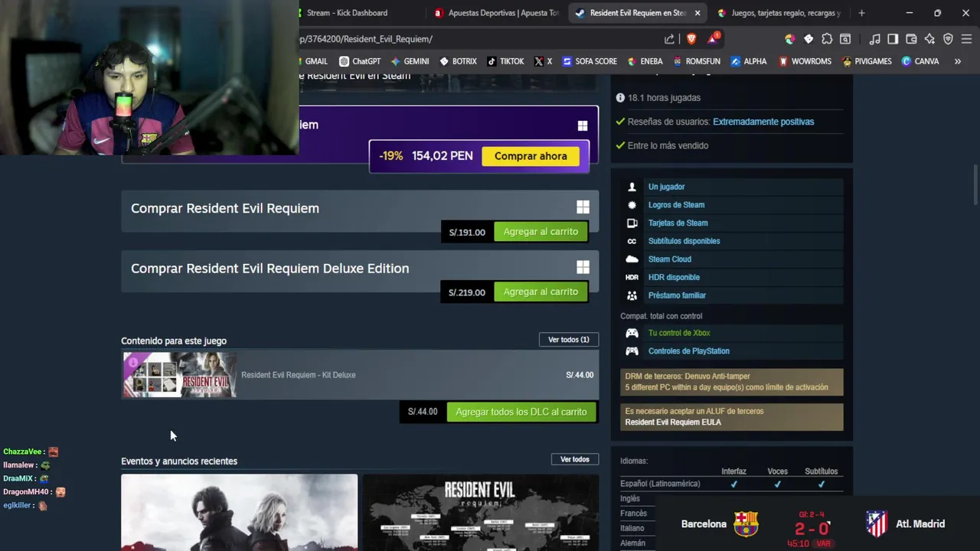980x551 pixels.
Task: Click the Un jugador feature link
Action: click(x=666, y=187)
